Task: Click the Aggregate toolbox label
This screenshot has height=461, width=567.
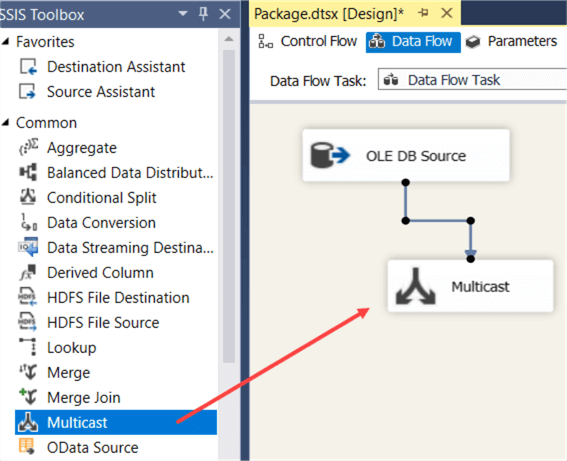Action: coord(82,148)
